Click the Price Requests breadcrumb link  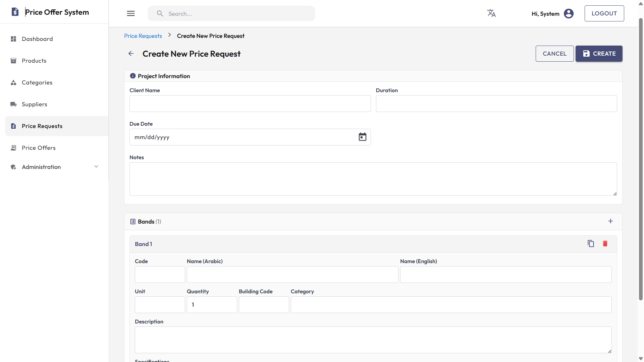point(143,36)
